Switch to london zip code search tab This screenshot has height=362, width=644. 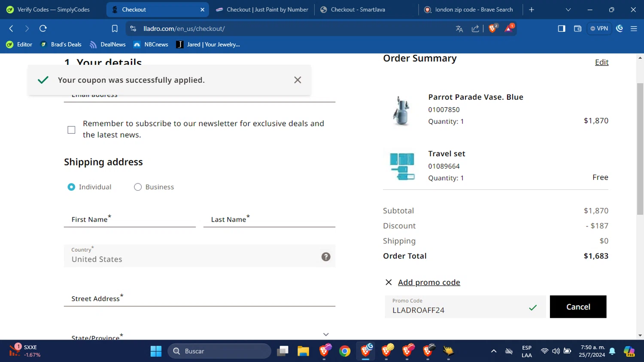click(x=471, y=9)
